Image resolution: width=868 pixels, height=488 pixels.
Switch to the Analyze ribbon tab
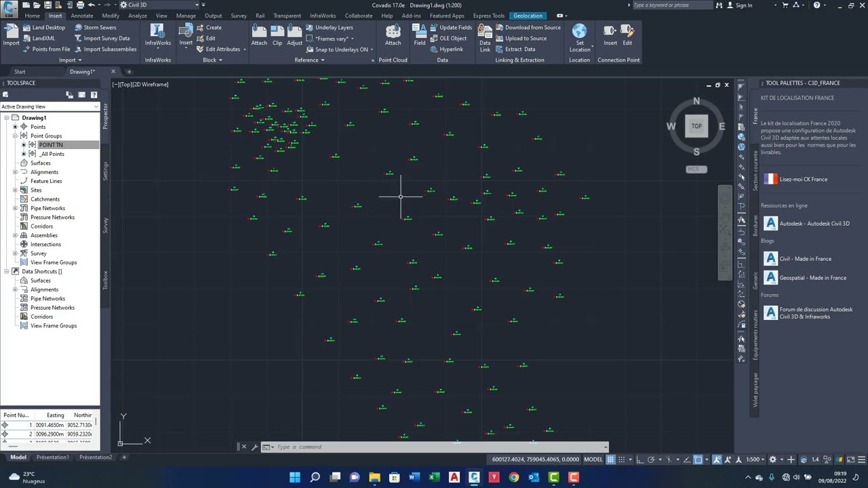pyautogui.click(x=138, y=16)
